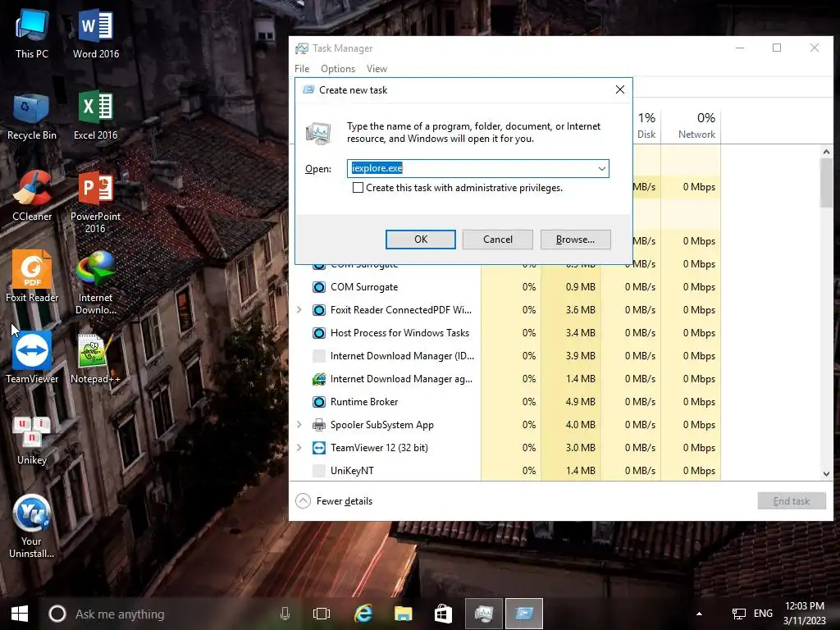Click the taskbar clock and date
Viewport: 840px width, 630px height.
(x=805, y=614)
